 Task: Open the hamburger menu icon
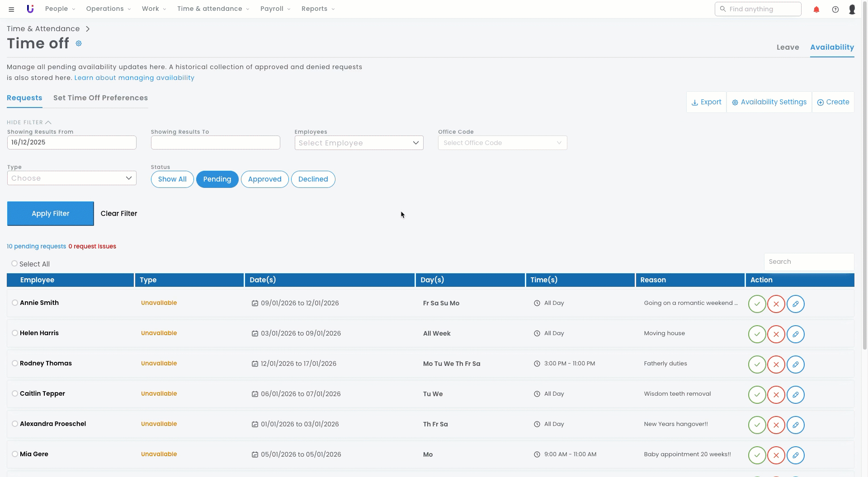click(11, 9)
